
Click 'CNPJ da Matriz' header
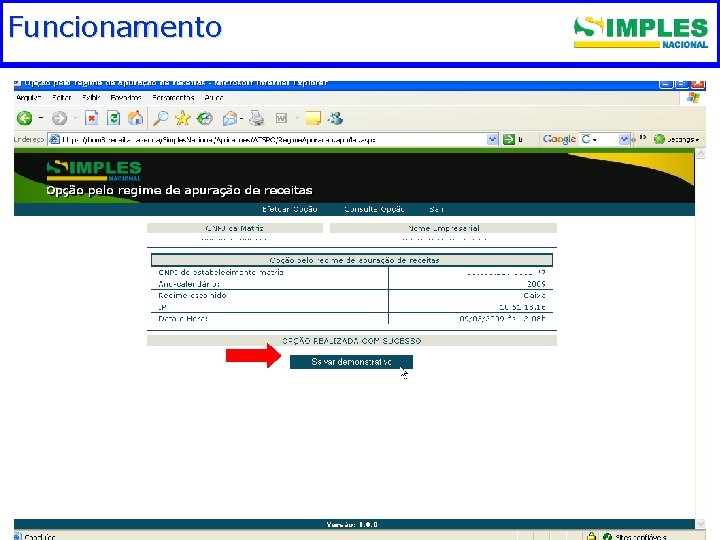pos(235,228)
